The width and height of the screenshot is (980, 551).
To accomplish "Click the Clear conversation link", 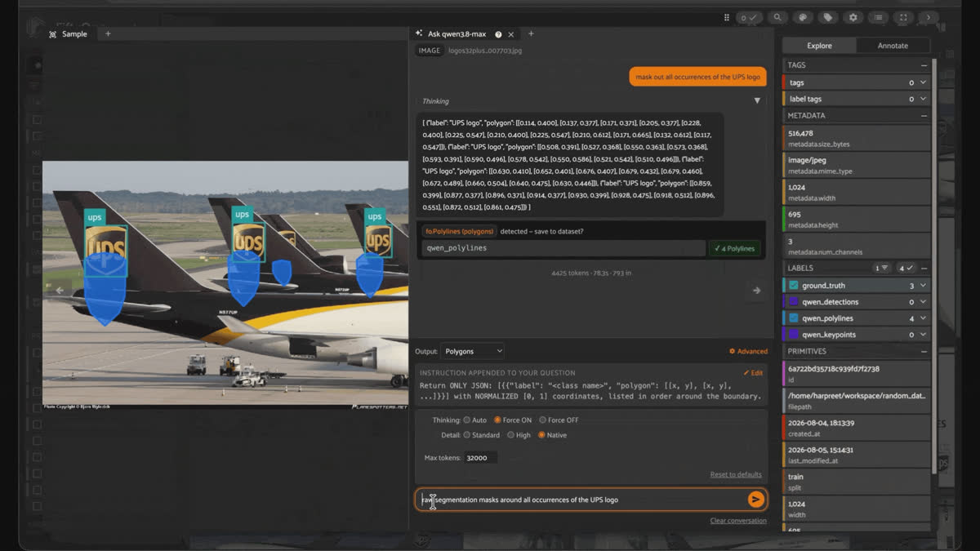I will [x=738, y=521].
